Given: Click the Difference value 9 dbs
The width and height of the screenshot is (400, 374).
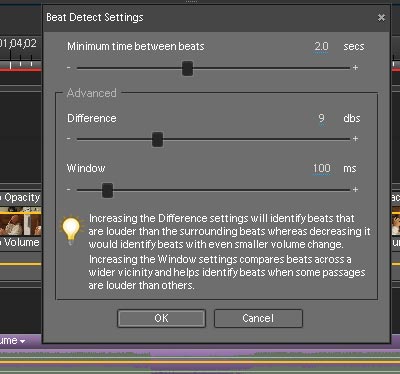Looking at the screenshot, I should coord(321,118).
